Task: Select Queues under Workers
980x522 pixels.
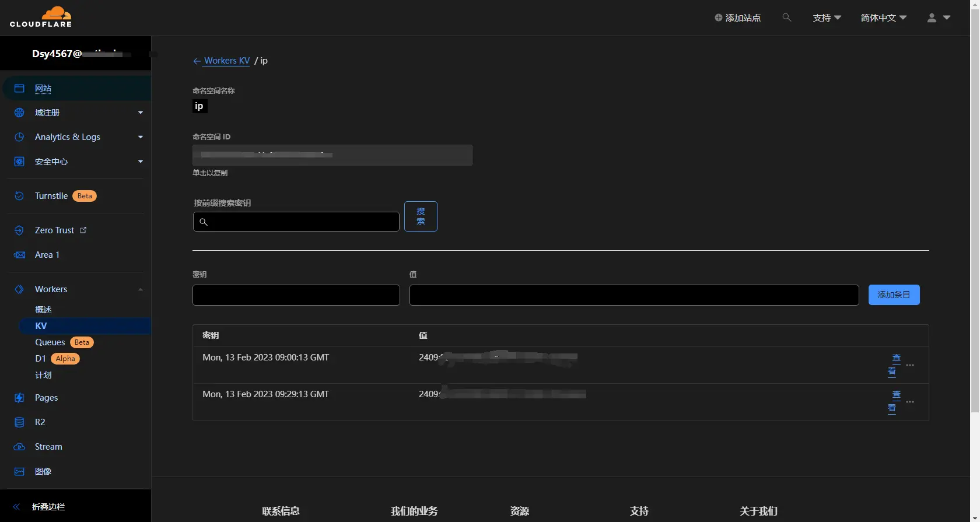Action: pos(50,342)
